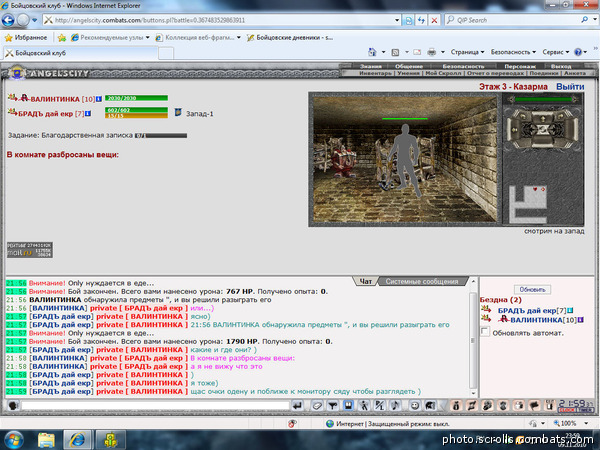
Task: Click the Refresh page icon
Action: pyautogui.click(x=421, y=20)
